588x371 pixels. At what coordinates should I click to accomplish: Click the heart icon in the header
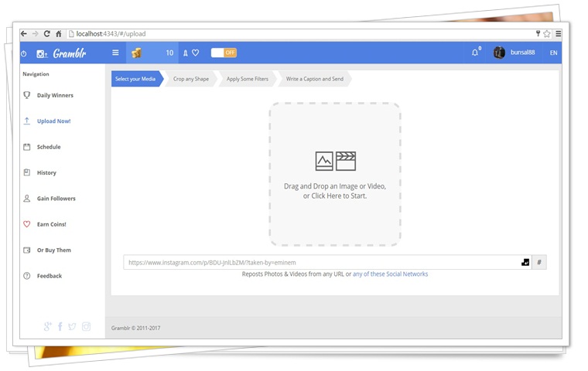coord(196,53)
